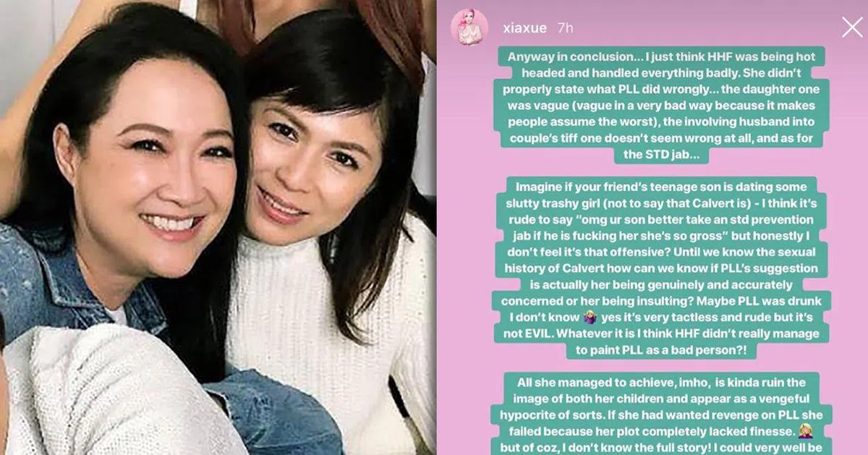Select the 'Anyway in conclusion...' text line
Image resolution: width=868 pixels, height=455 pixels.
tap(661, 56)
